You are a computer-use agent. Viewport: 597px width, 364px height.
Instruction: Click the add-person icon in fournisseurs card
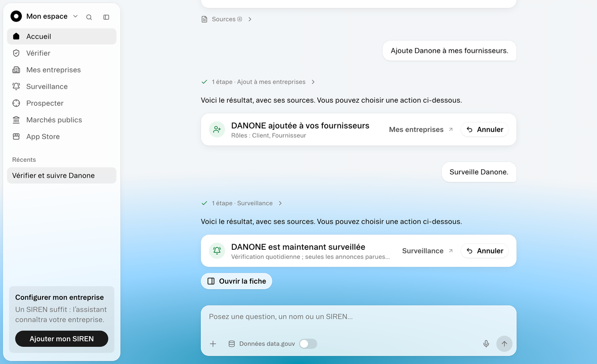tap(217, 130)
